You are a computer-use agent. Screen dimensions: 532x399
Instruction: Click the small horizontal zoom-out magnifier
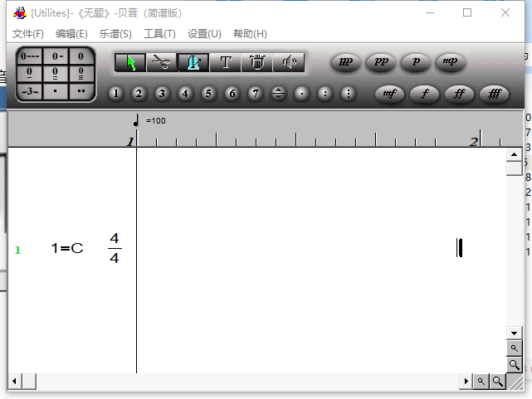(481, 382)
